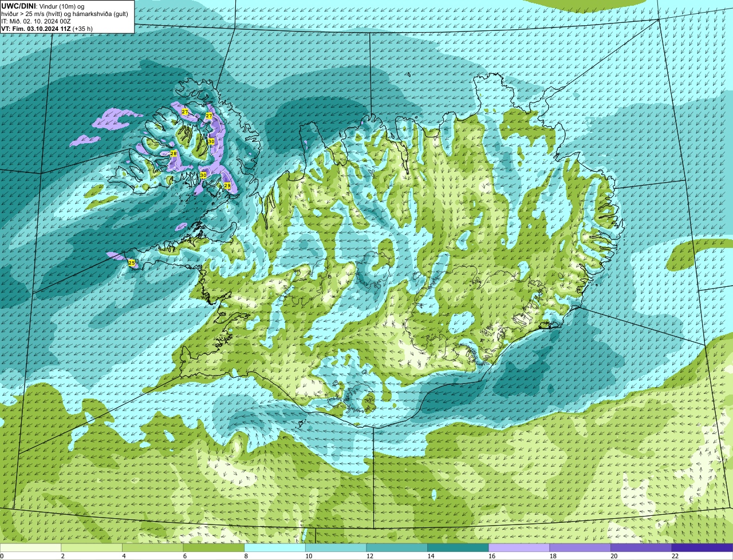Click the legend tick label 18
The image size is (733, 560).
553,556
